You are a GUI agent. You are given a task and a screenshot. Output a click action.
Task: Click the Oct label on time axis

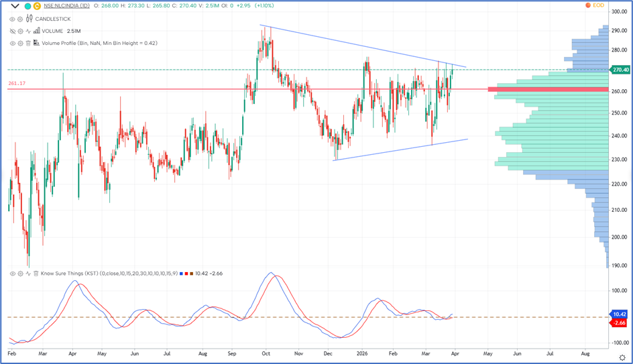[x=266, y=353]
